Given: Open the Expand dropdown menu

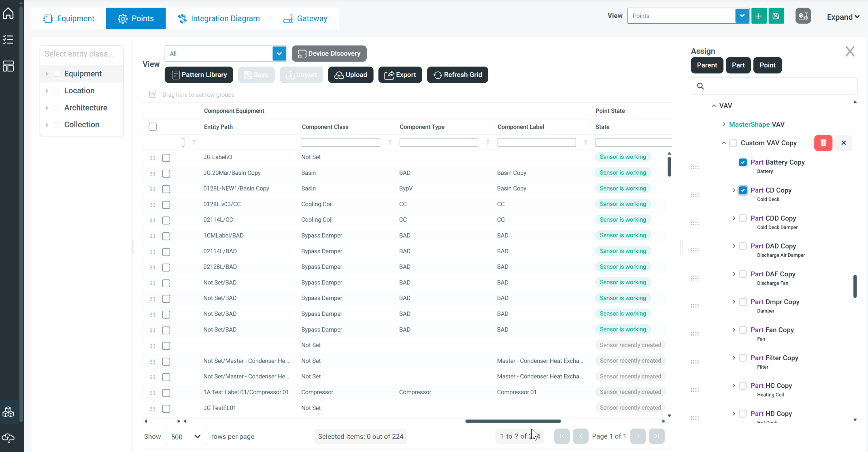Looking at the screenshot, I should pyautogui.click(x=843, y=17).
